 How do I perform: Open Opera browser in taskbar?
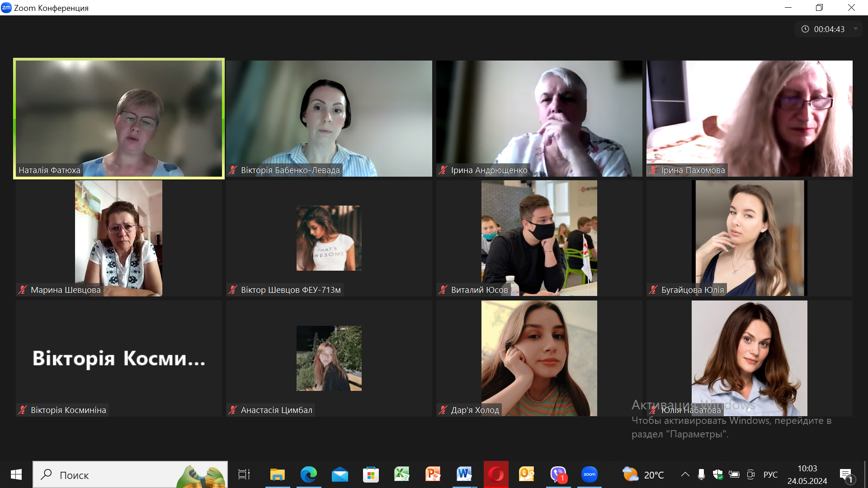496,474
